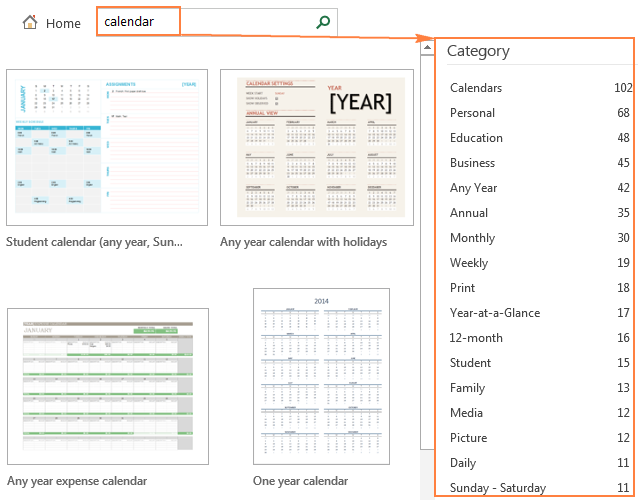The image size is (638, 500).
Task: Choose the Sunday - Saturday category
Action: (x=498, y=488)
